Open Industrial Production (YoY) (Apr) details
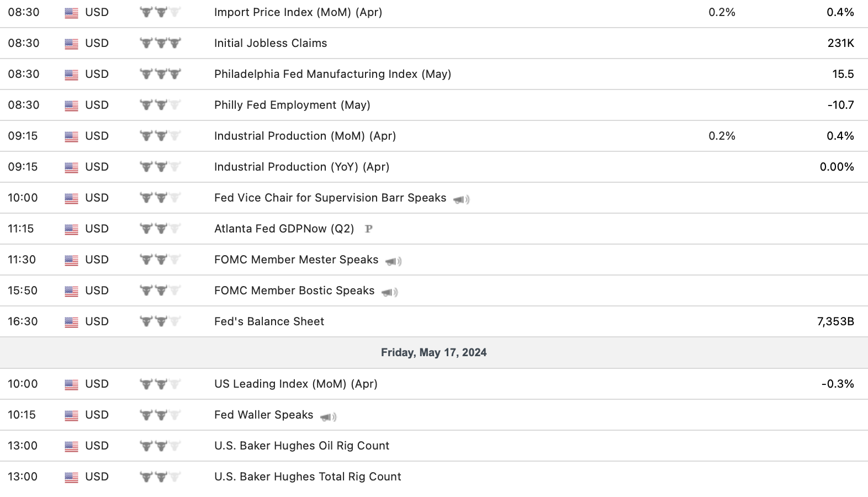 [x=301, y=167]
